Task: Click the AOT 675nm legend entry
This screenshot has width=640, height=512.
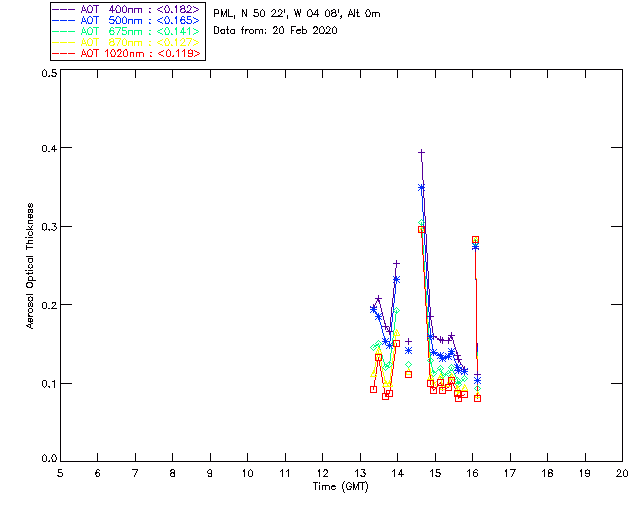Action: (x=127, y=31)
